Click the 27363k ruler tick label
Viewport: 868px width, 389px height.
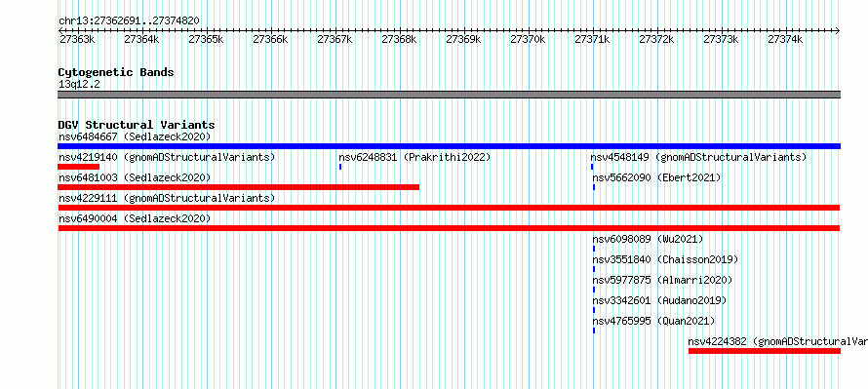pyautogui.click(x=77, y=39)
